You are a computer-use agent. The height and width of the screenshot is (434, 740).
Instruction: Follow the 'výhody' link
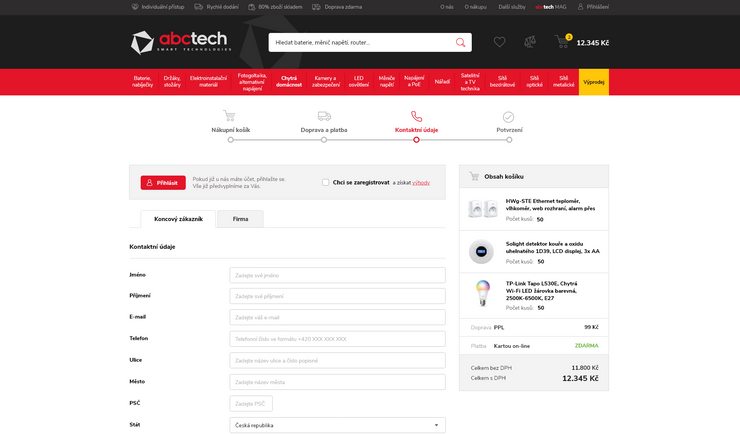click(x=421, y=182)
